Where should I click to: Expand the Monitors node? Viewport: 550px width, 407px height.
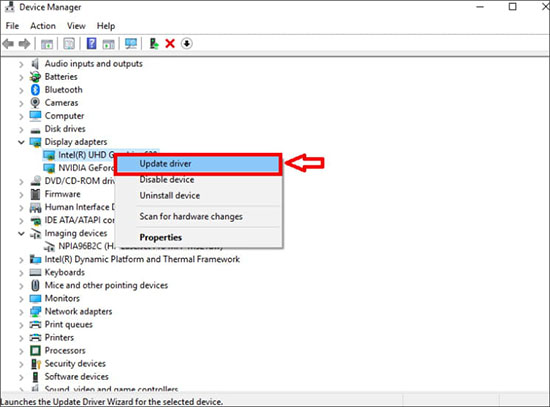21,299
